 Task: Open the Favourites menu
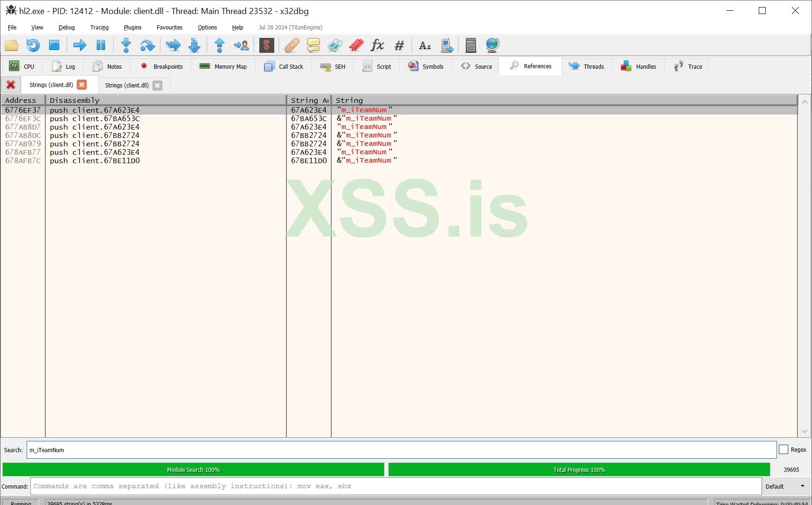point(170,27)
